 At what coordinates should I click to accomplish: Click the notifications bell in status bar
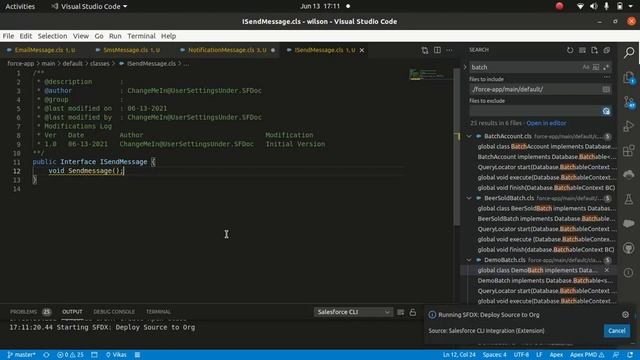[631, 355]
